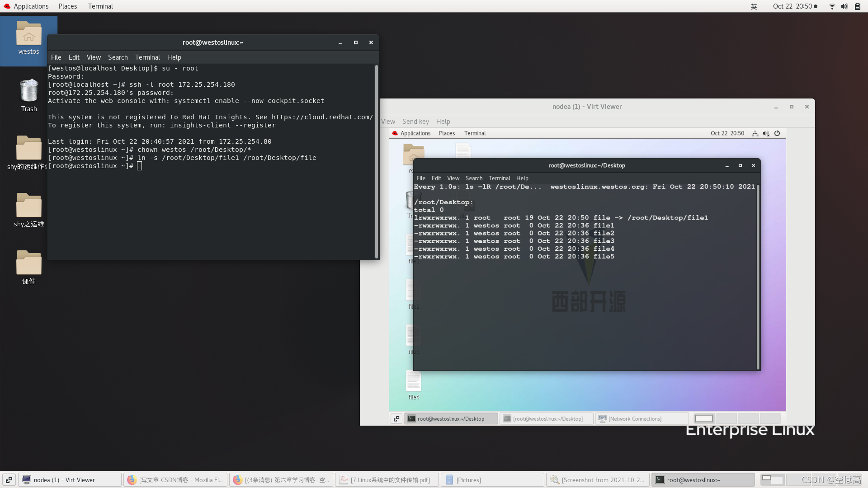This screenshot has width=868, height=488.
Task: Open the Trash desktop icon
Action: pos(28,91)
